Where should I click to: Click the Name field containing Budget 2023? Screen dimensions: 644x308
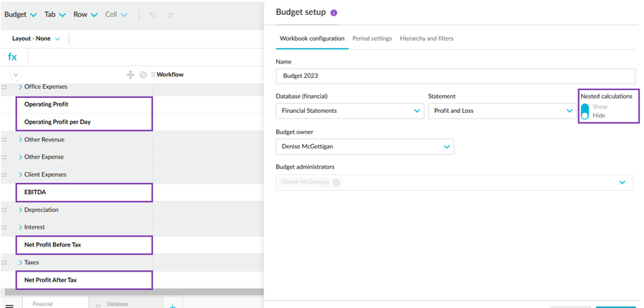455,76
